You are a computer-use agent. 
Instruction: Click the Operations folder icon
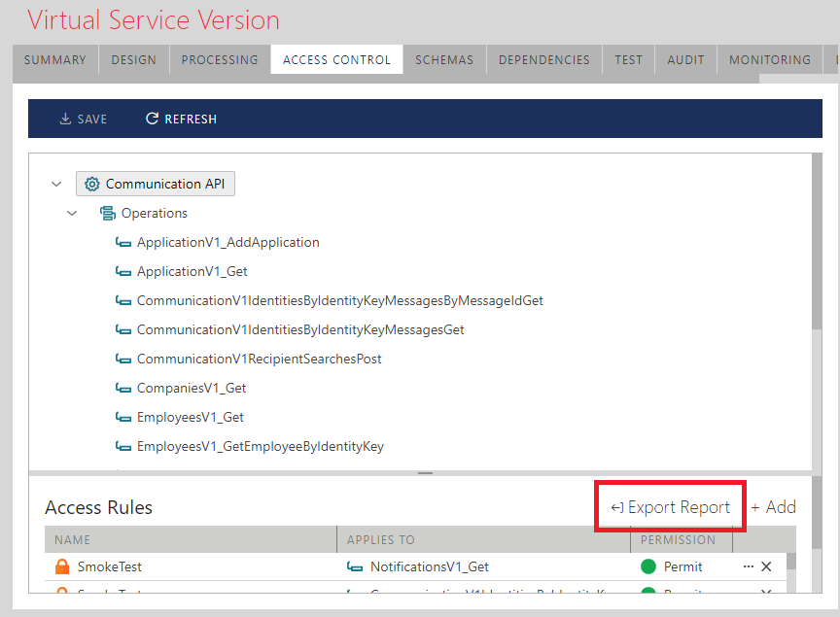point(107,213)
